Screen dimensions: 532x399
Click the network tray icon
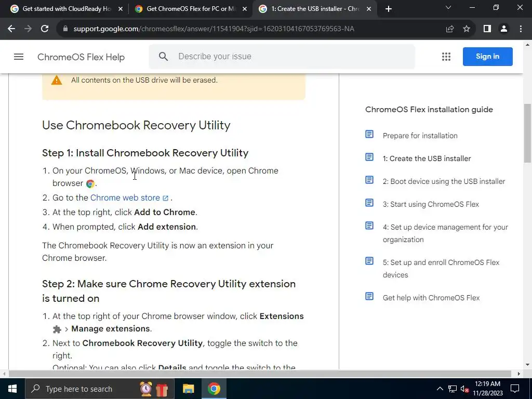coord(453,389)
